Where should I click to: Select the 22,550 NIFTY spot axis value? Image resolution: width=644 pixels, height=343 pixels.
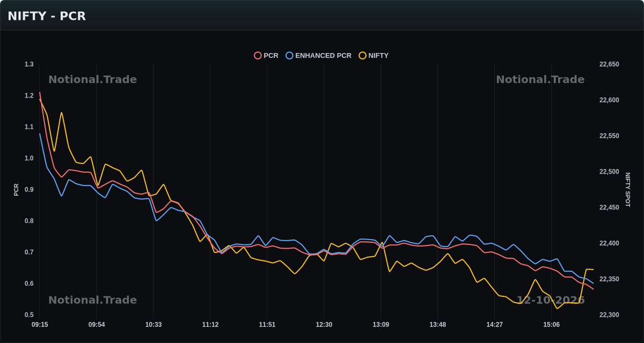pyautogui.click(x=609, y=136)
